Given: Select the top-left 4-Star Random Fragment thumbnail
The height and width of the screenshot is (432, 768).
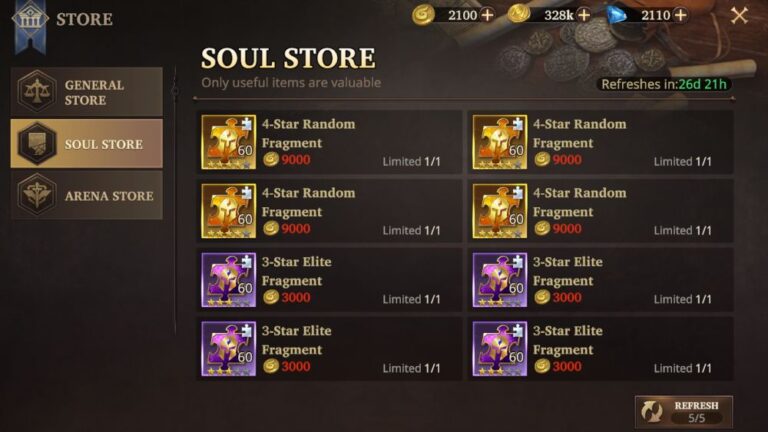Looking at the screenshot, I should 229,142.
